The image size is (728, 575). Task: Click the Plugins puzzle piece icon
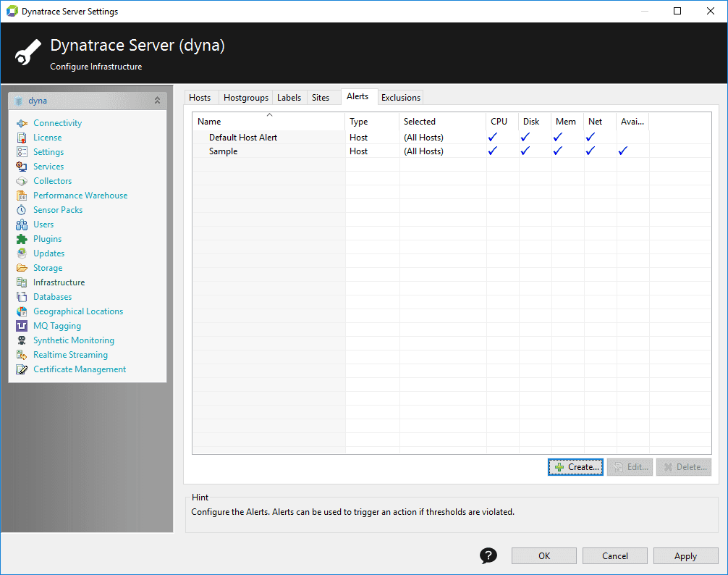pos(22,239)
